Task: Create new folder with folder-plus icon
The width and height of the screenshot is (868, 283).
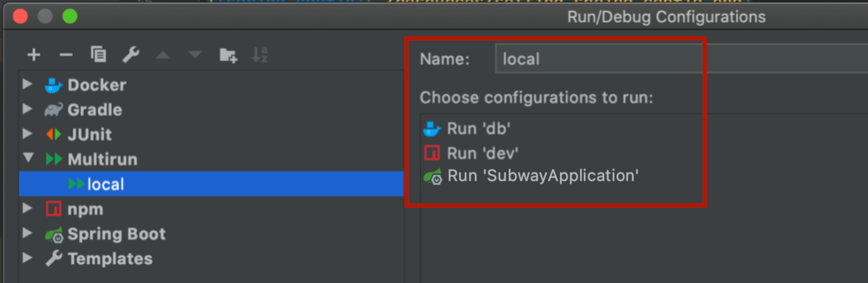Action: click(x=228, y=55)
